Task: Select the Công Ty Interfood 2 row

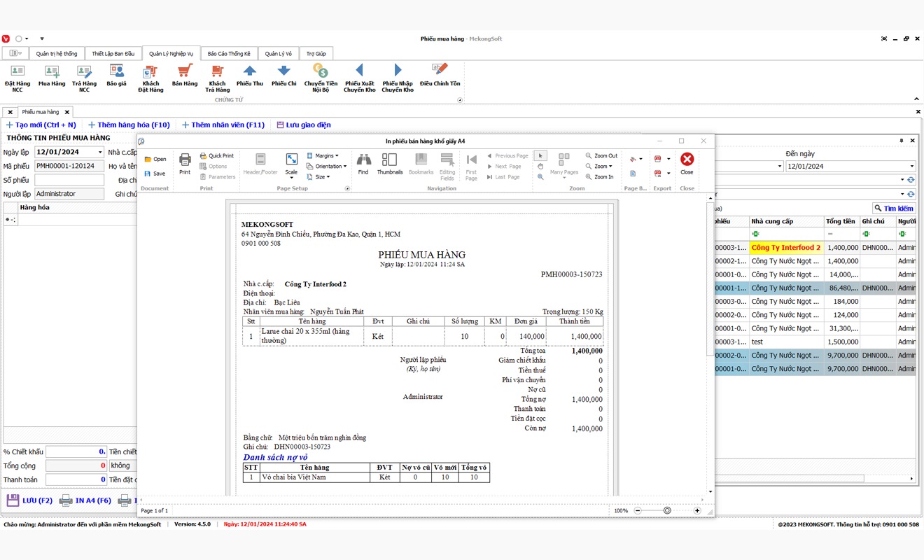Action: click(785, 247)
